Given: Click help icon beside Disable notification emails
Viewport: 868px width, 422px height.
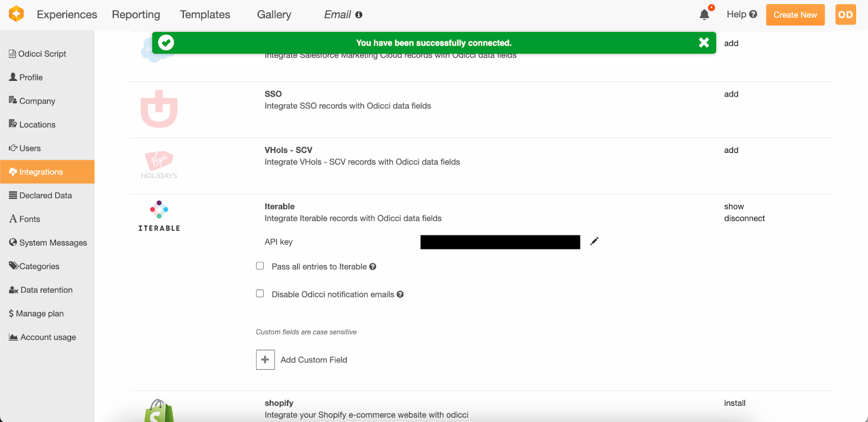Looking at the screenshot, I should coord(400,294).
